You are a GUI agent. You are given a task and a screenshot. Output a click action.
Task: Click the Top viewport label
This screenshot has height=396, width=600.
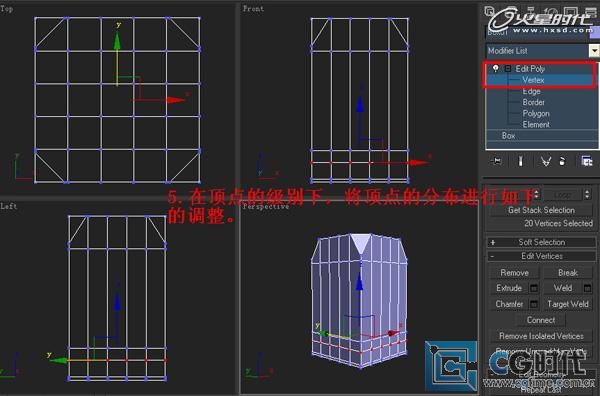point(7,8)
